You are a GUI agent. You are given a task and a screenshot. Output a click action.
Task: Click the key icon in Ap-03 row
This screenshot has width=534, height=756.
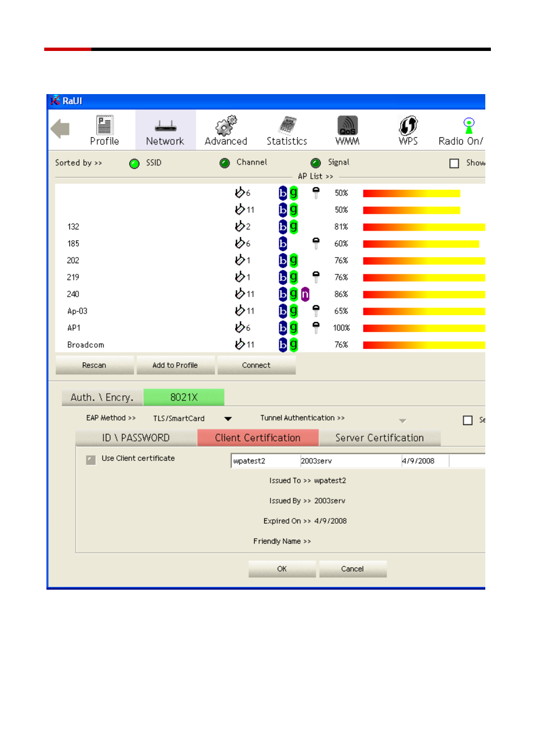316,311
